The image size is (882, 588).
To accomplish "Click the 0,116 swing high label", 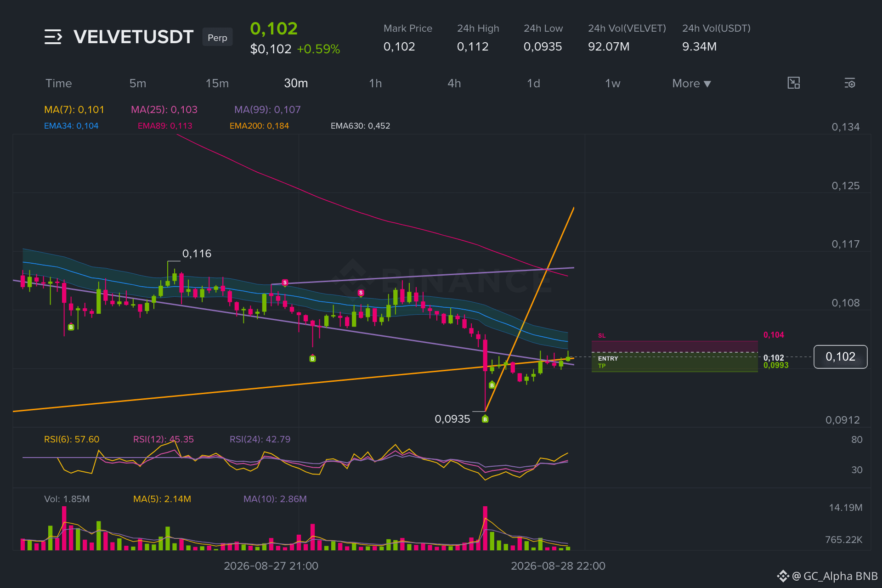I will coord(197,254).
